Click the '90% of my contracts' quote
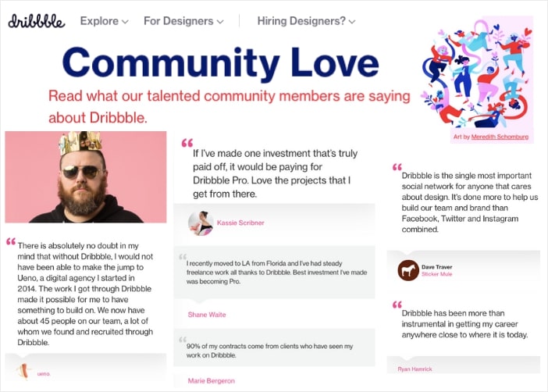Viewport: 548px width, 392px height. (x=269, y=351)
